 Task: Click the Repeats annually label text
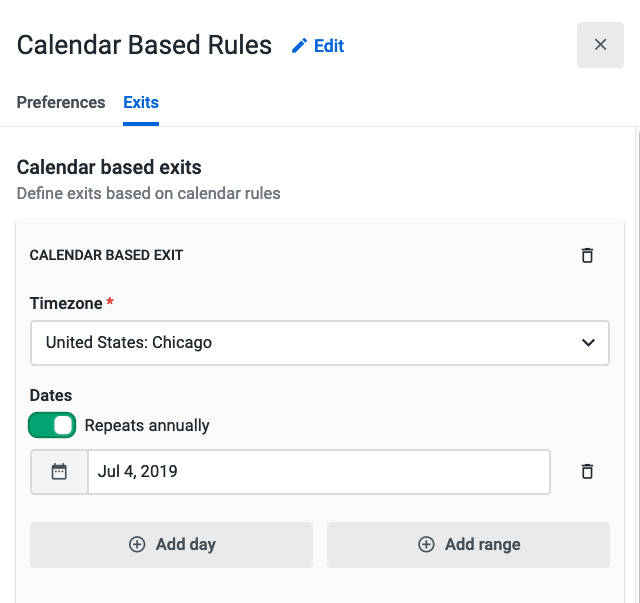point(147,425)
